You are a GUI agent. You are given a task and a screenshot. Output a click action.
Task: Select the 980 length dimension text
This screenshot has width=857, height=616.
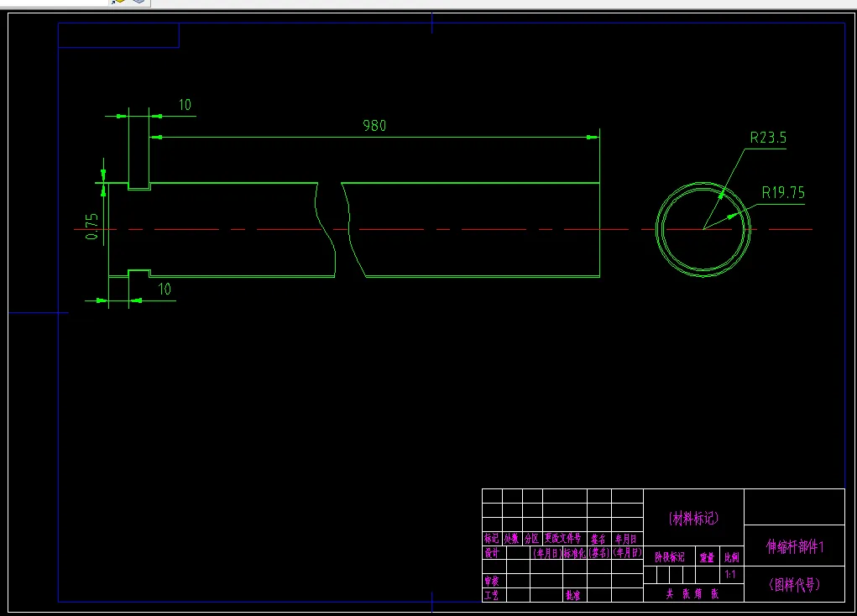coord(374,126)
